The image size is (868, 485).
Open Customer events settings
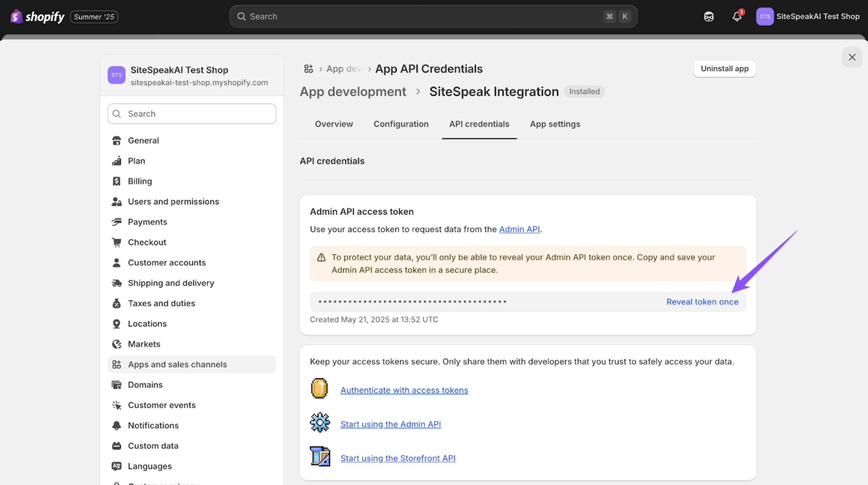point(161,405)
